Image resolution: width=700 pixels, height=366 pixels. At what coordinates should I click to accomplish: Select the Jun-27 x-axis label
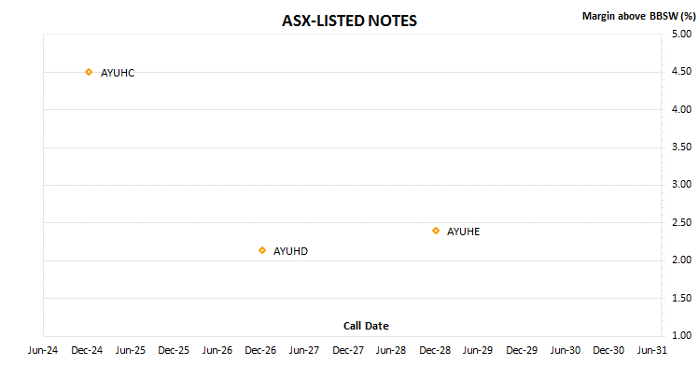tap(304, 350)
